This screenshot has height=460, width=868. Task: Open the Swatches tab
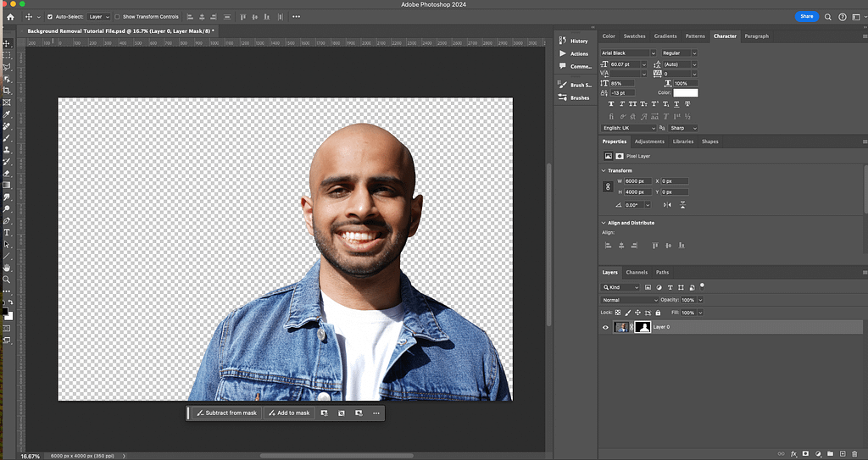click(634, 36)
